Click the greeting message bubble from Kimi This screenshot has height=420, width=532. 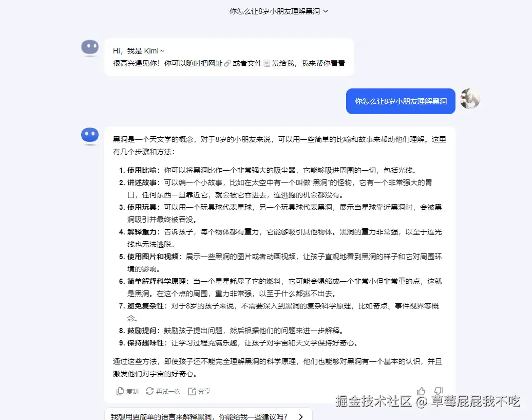[x=229, y=57]
